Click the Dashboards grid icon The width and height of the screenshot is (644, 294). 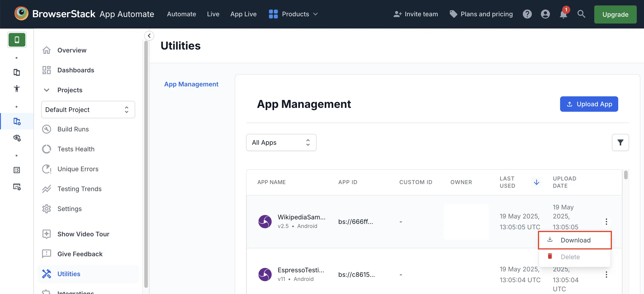pos(47,70)
